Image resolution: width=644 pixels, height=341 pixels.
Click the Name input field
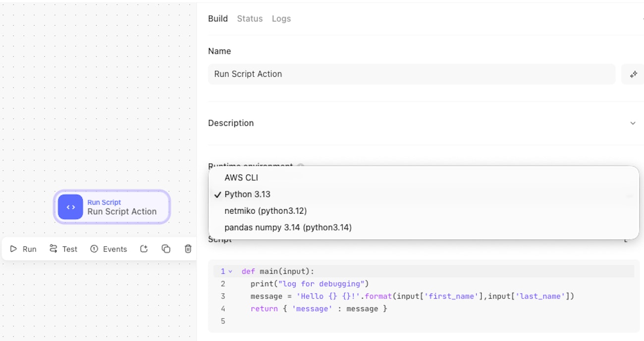pos(411,74)
